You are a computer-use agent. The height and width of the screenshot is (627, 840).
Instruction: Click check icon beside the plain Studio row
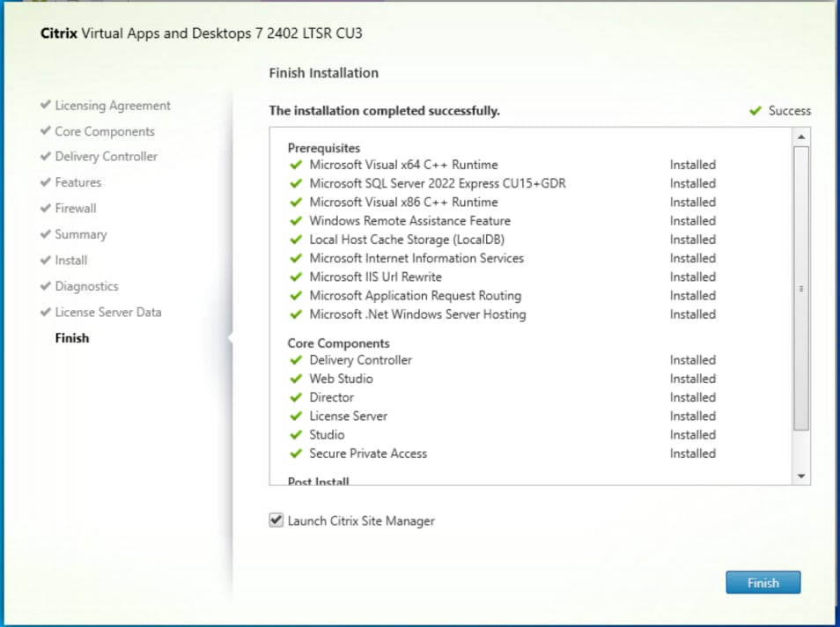pos(296,435)
